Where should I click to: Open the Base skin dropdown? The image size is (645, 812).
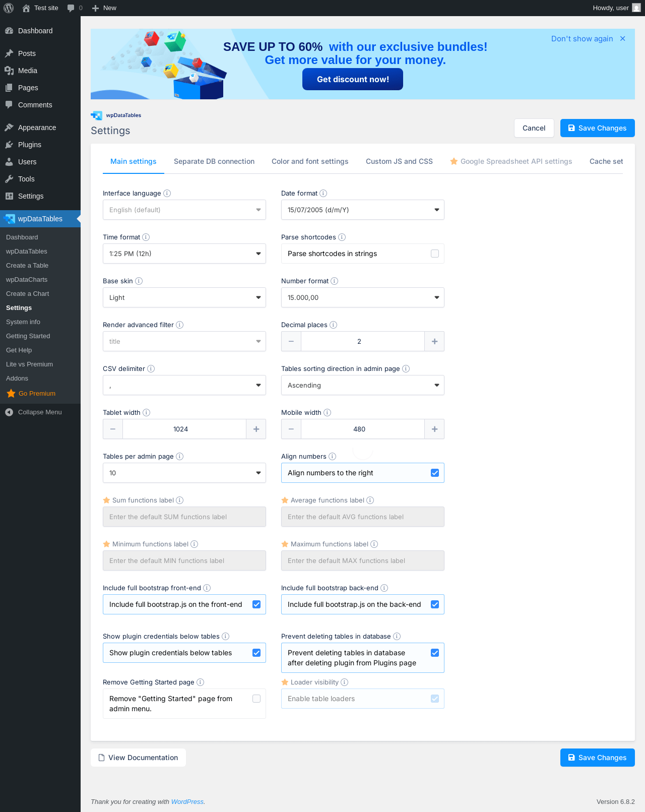pos(184,297)
